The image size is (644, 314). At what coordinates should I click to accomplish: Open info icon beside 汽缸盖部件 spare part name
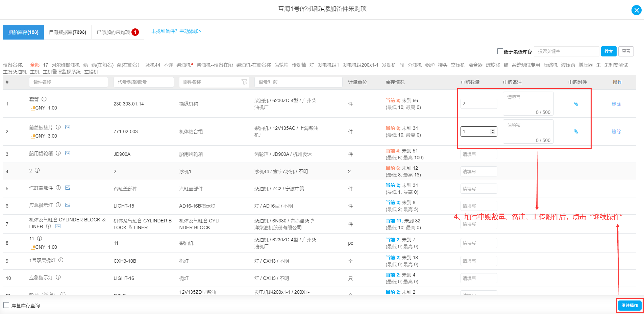pos(58,188)
